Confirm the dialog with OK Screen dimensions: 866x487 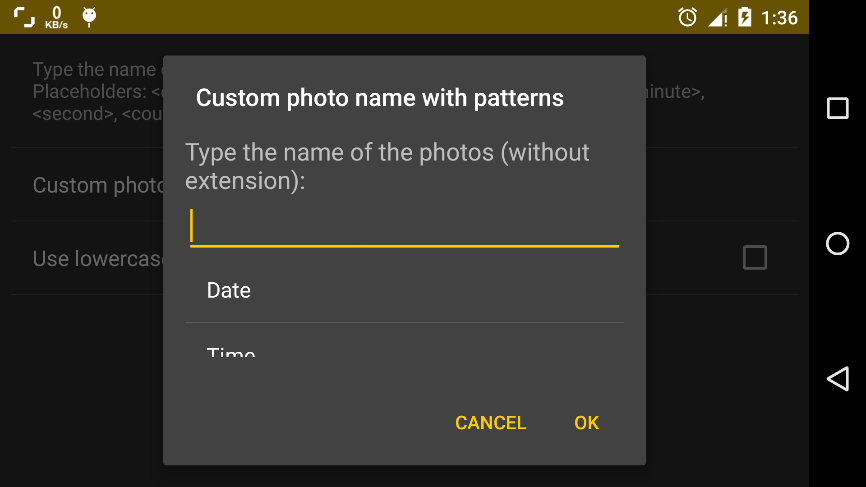[x=587, y=423]
